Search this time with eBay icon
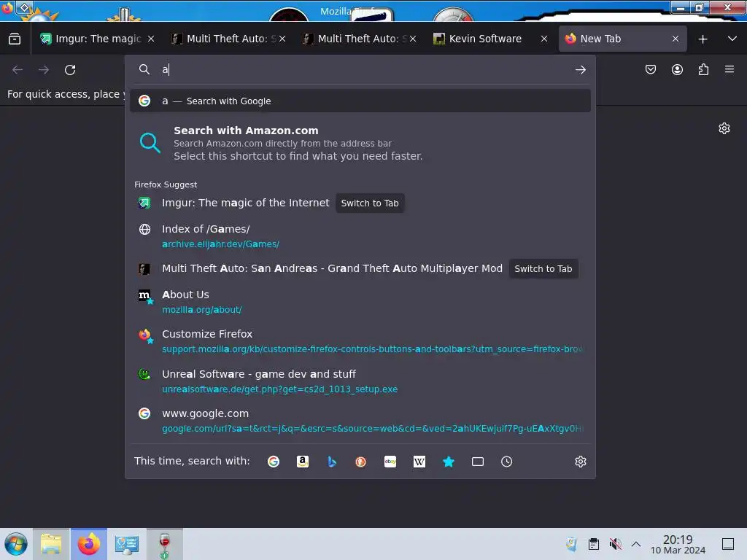 tap(390, 462)
